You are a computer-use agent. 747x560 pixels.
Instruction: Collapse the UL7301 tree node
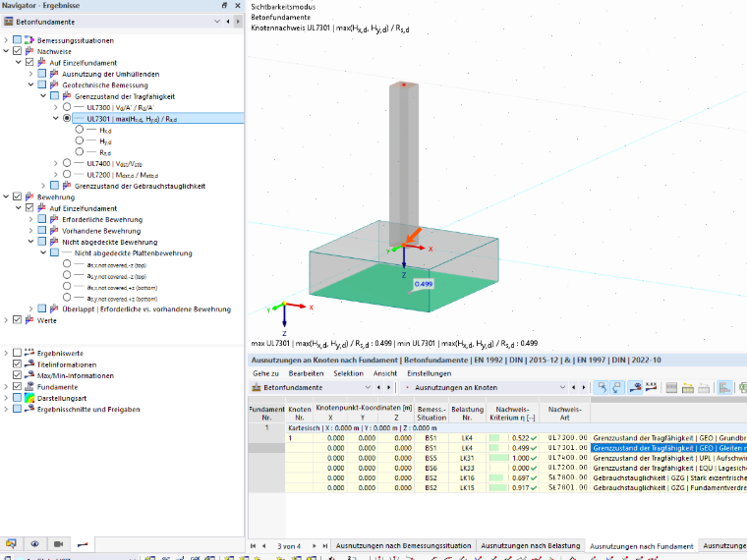(x=56, y=118)
